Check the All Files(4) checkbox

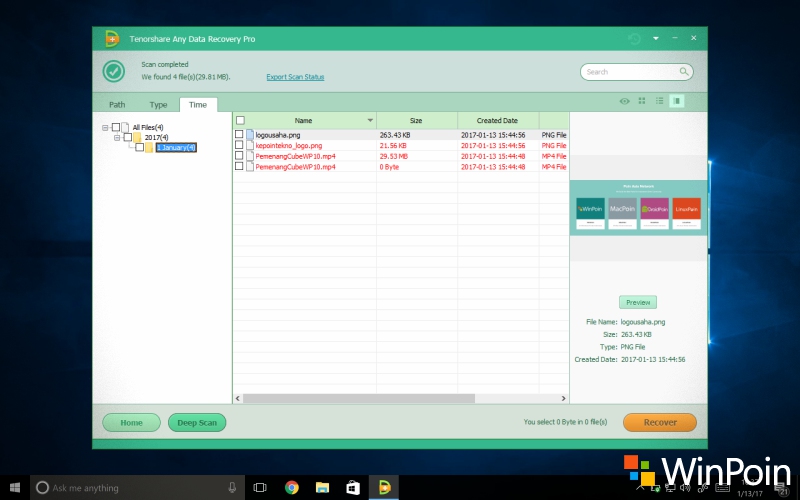(116, 127)
